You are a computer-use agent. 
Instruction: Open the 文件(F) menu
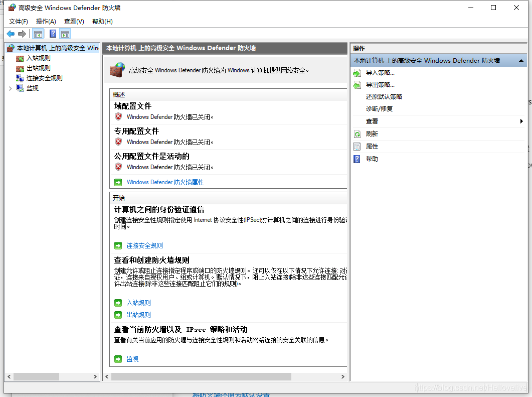coord(19,22)
